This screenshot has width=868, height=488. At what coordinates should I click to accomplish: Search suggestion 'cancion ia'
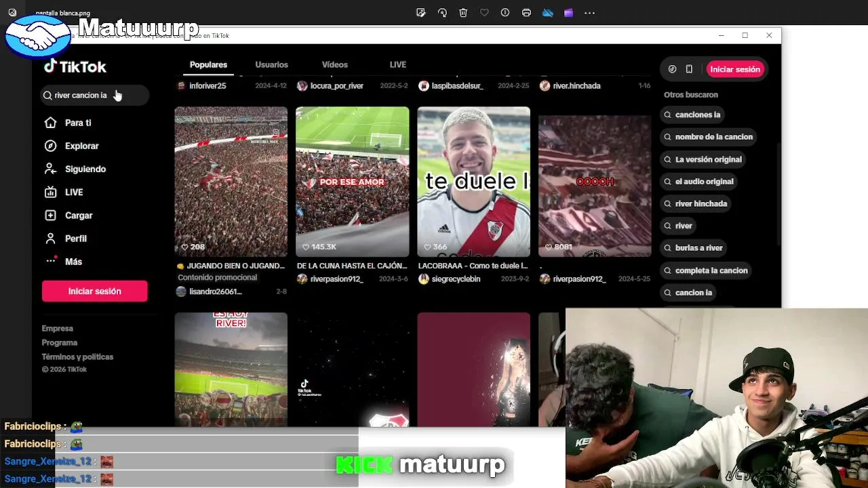tap(689, 293)
